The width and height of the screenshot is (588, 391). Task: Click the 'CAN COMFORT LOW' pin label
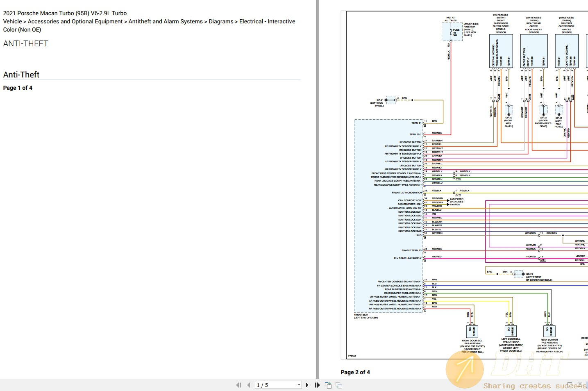[x=410, y=200]
